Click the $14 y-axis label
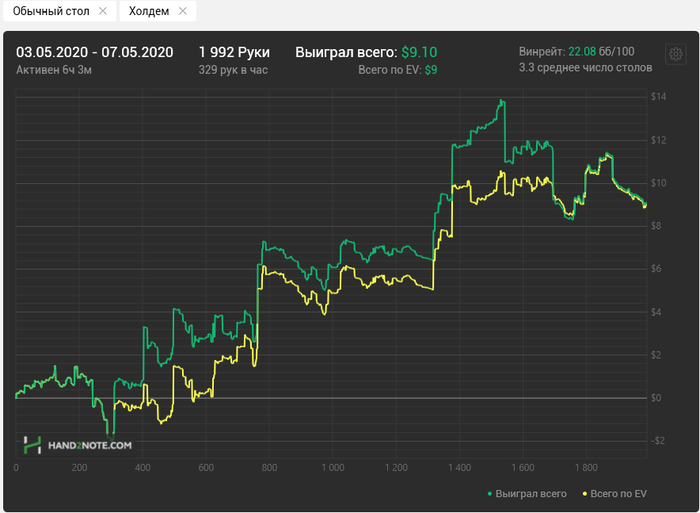Image resolution: width=700 pixels, height=513 pixels. coord(658,96)
